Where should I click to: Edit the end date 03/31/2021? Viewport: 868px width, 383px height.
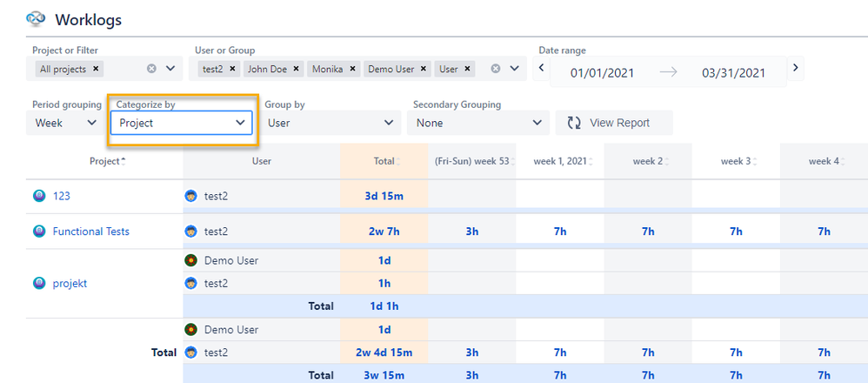(733, 72)
